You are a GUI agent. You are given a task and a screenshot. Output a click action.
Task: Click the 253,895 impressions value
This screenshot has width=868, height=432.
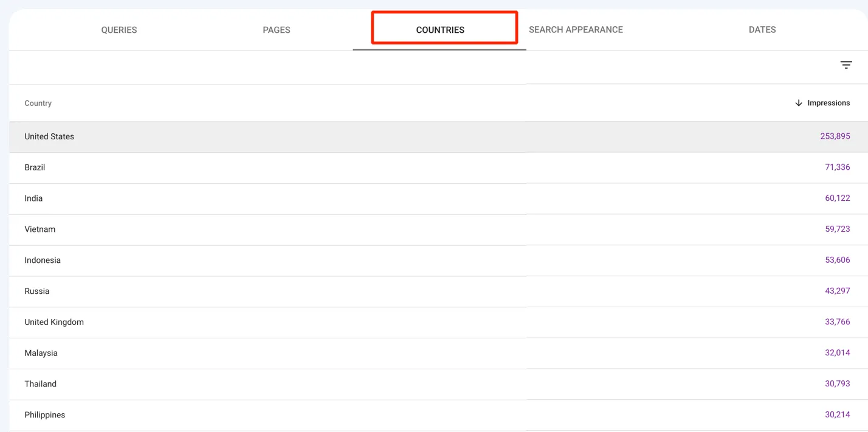click(x=835, y=136)
